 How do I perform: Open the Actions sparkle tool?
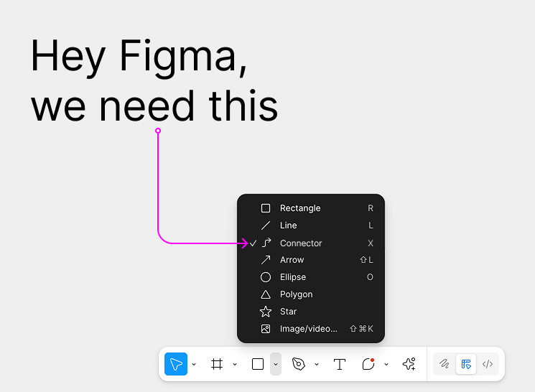tap(409, 364)
